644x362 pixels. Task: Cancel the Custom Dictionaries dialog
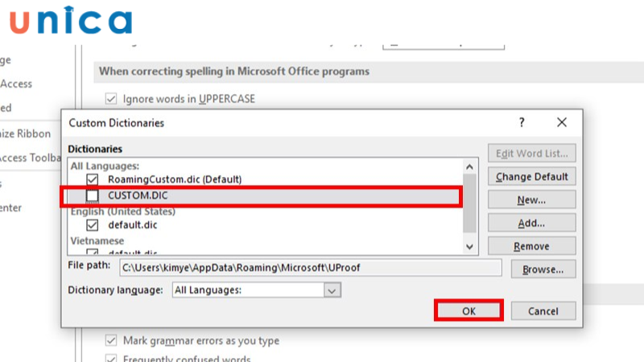coord(543,311)
